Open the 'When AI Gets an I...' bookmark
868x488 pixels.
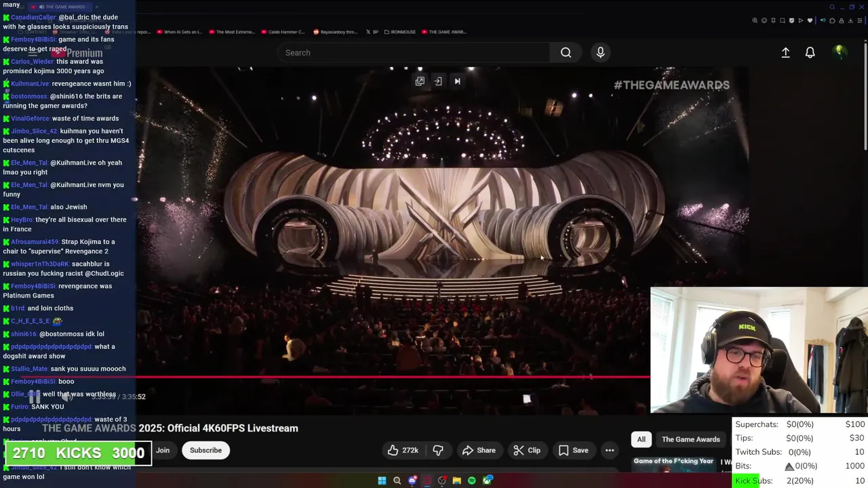coord(179,32)
